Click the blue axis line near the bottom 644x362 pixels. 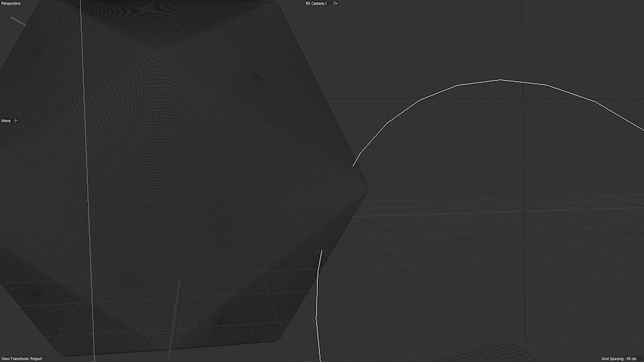tap(174, 315)
